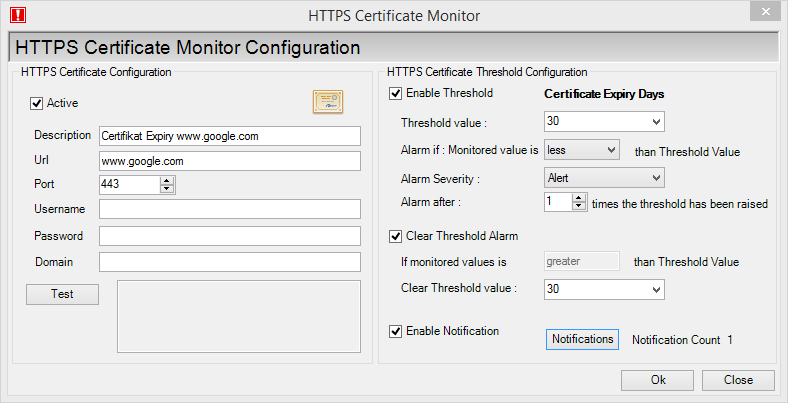
Task: Uncheck the Active checkbox
Action: 37,104
